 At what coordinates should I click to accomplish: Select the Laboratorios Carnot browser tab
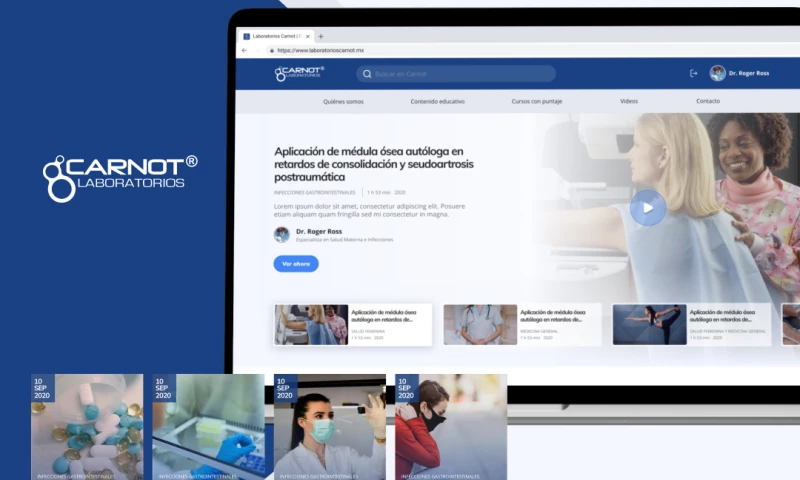tap(276, 36)
